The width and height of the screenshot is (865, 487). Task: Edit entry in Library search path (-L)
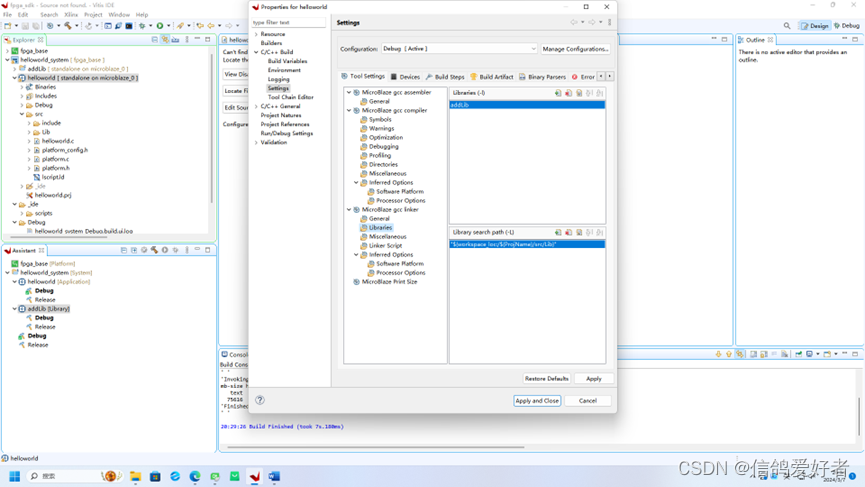pos(579,233)
